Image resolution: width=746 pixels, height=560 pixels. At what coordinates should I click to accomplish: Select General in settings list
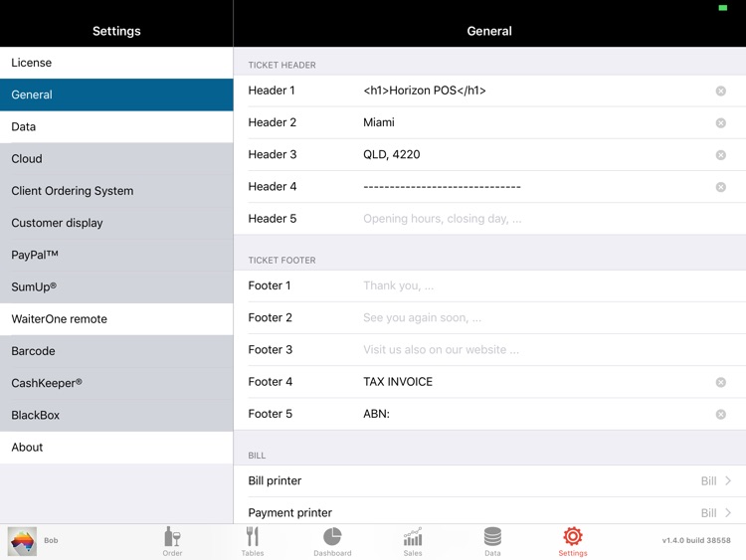116,94
